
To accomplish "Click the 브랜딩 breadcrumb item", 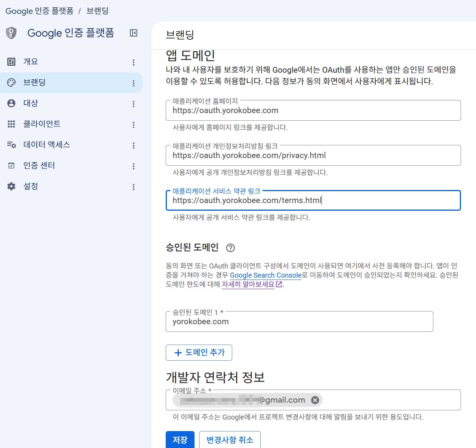I will pos(98,11).
